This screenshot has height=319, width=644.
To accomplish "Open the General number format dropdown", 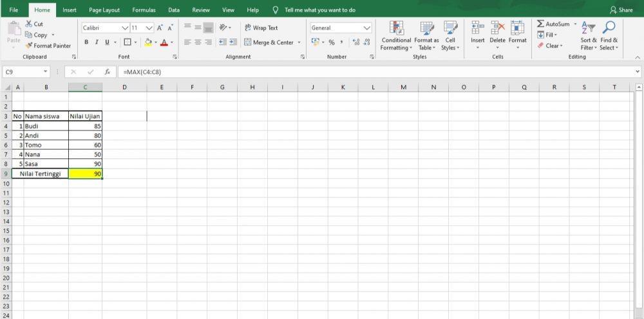I will [367, 28].
